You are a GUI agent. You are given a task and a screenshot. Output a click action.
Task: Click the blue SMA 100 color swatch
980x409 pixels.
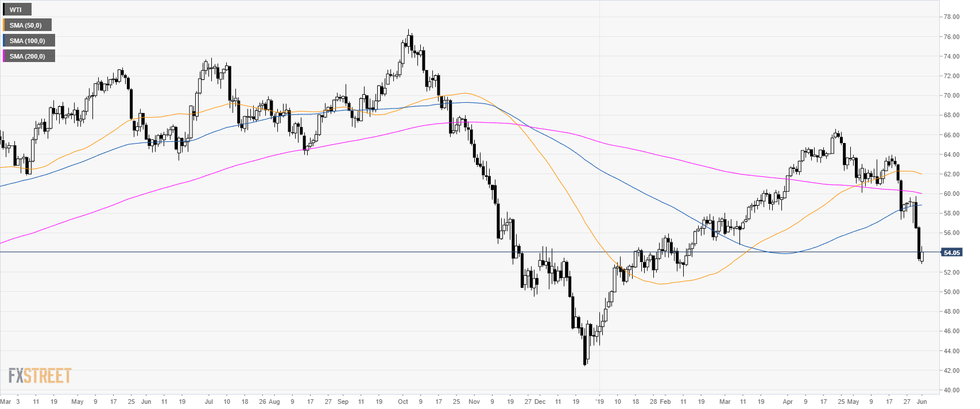pyautogui.click(x=4, y=41)
